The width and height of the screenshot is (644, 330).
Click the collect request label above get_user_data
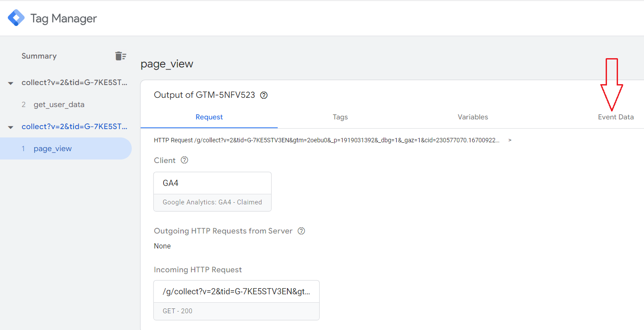tap(74, 82)
